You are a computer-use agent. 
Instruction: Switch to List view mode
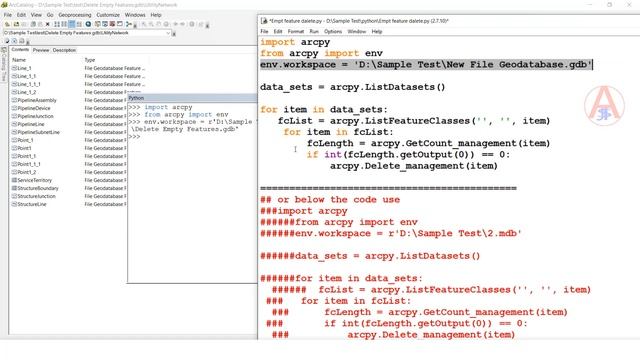64,24
